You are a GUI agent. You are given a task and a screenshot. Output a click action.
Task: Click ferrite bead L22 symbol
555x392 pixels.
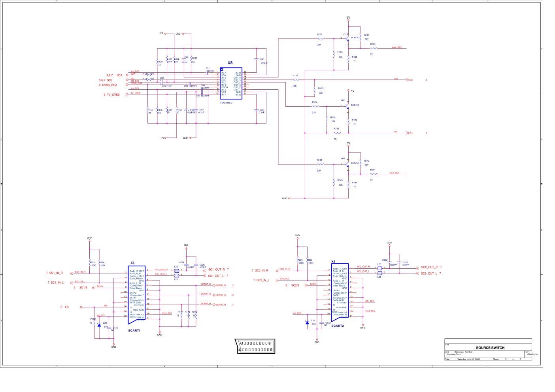tap(176, 271)
